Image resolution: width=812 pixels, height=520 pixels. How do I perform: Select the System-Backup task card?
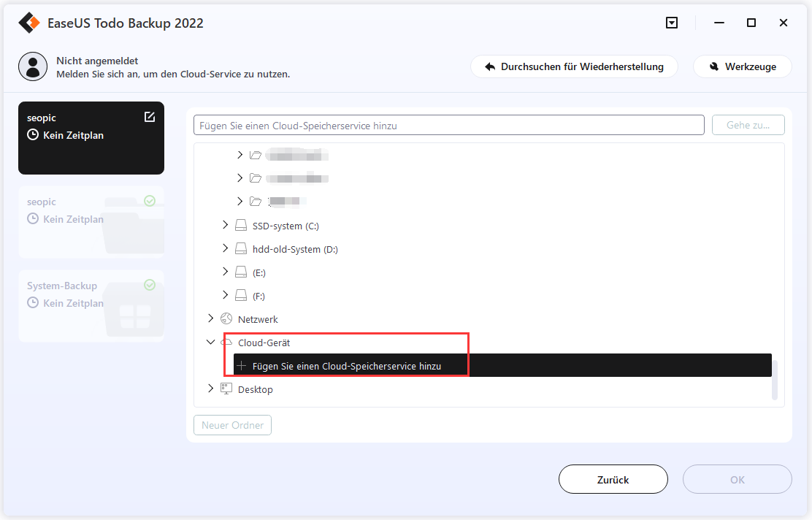pyautogui.click(x=91, y=305)
